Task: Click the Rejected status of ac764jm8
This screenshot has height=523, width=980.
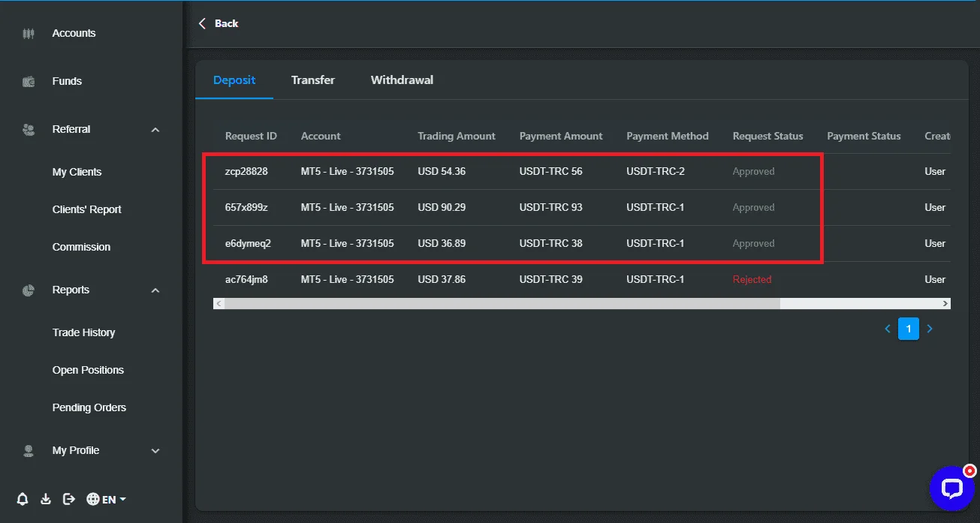Action: pyautogui.click(x=752, y=280)
